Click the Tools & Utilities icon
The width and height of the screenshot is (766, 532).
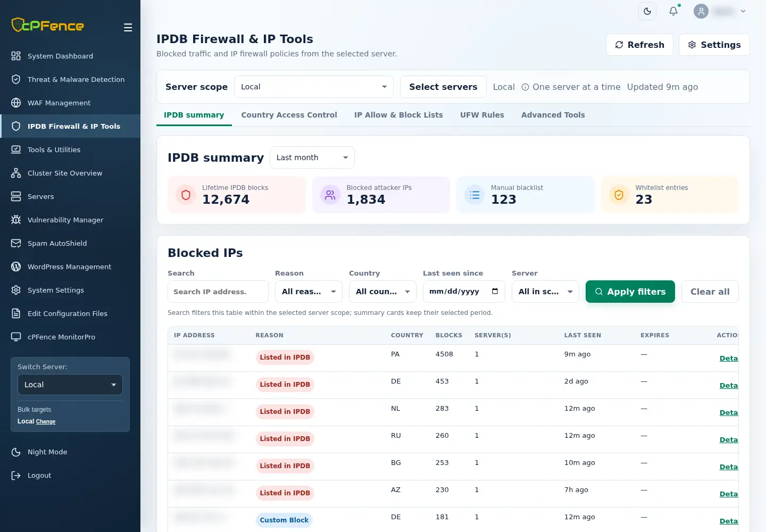[16, 149]
